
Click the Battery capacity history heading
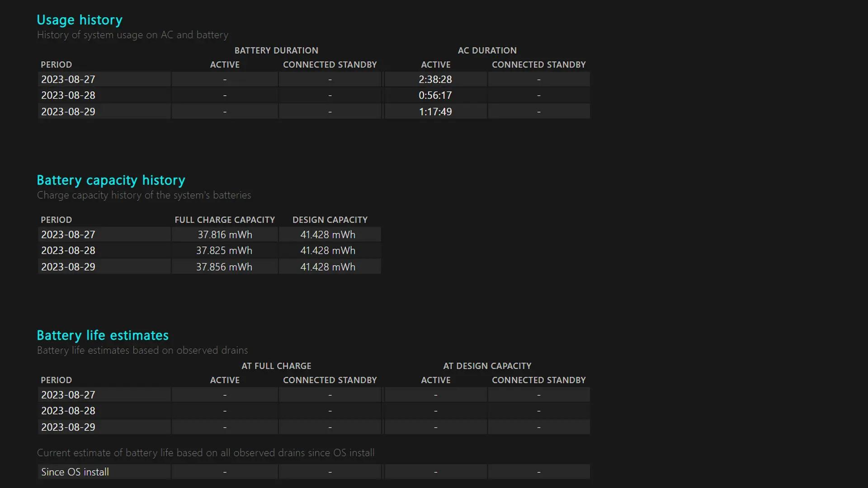111,180
